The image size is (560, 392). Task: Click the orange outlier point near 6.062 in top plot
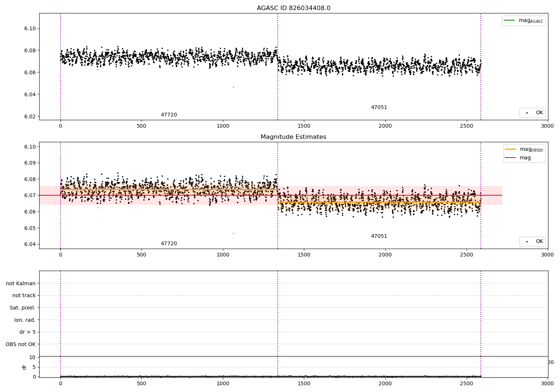click(x=98, y=69)
